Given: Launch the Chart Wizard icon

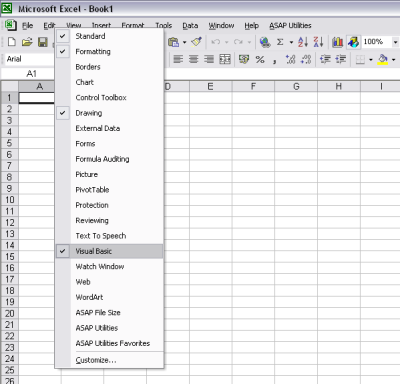Looking at the screenshot, I should (x=337, y=42).
